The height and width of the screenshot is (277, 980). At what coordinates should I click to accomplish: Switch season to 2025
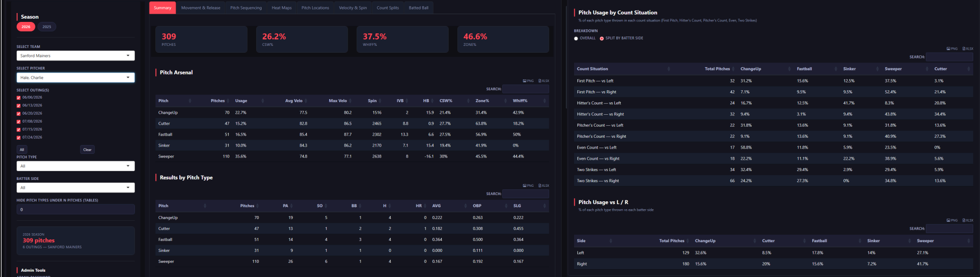[47, 27]
